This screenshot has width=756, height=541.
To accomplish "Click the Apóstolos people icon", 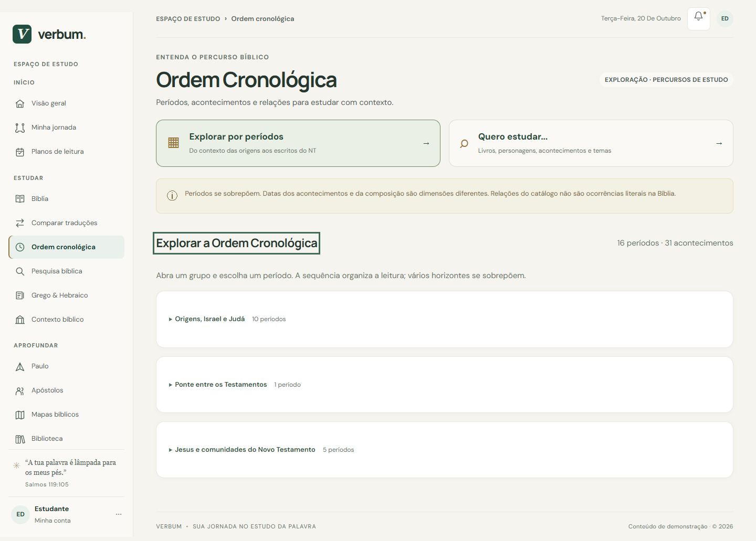I will coord(20,390).
